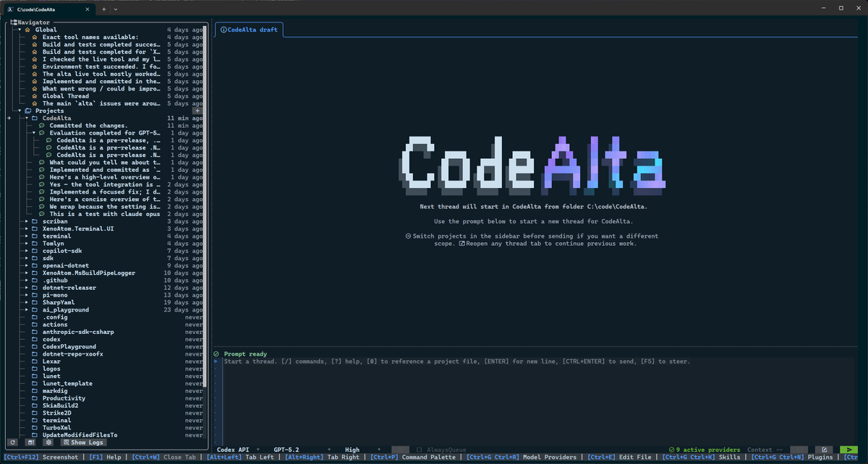Viewport: 868px width, 464px height.
Task: Click the settings gear icon in Navigator footer
Action: (x=49, y=442)
